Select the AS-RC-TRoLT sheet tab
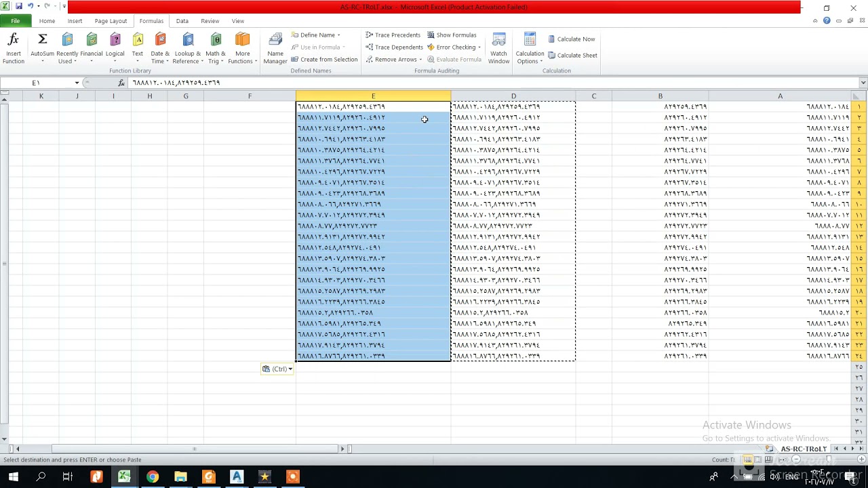 point(804,449)
